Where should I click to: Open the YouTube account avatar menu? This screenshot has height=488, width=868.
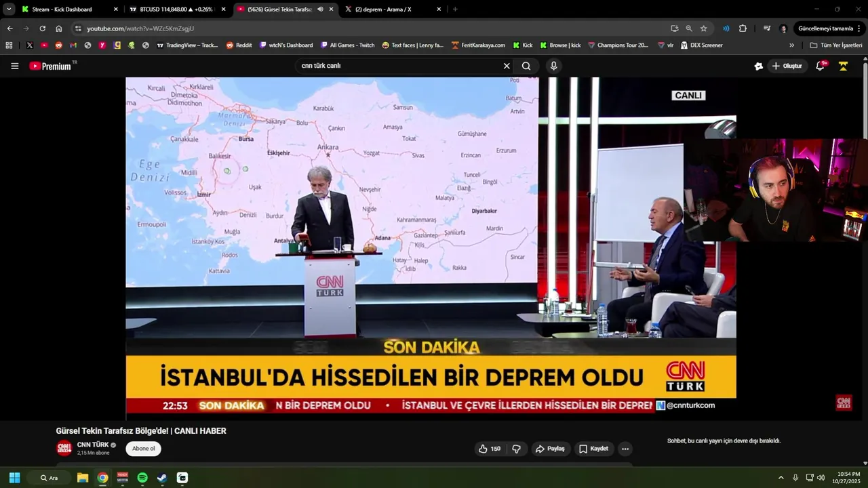point(843,66)
